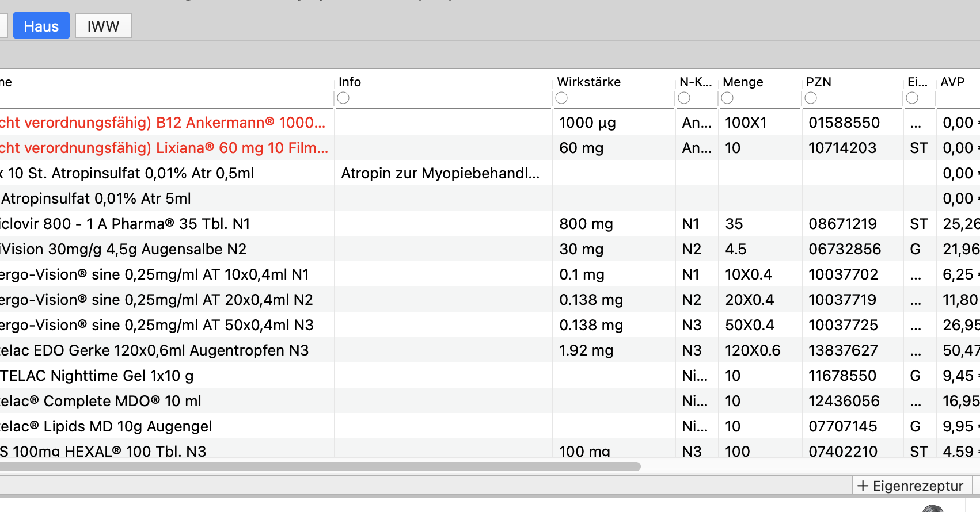Select the B12 Ankermann 1000 row
The width and height of the screenshot is (980, 512).
(490, 123)
